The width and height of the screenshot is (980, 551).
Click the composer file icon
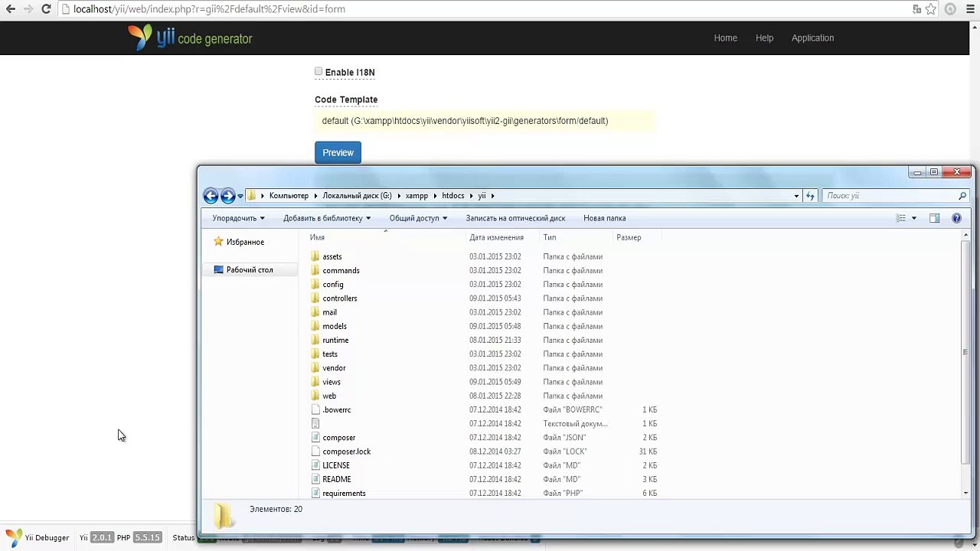(x=315, y=438)
